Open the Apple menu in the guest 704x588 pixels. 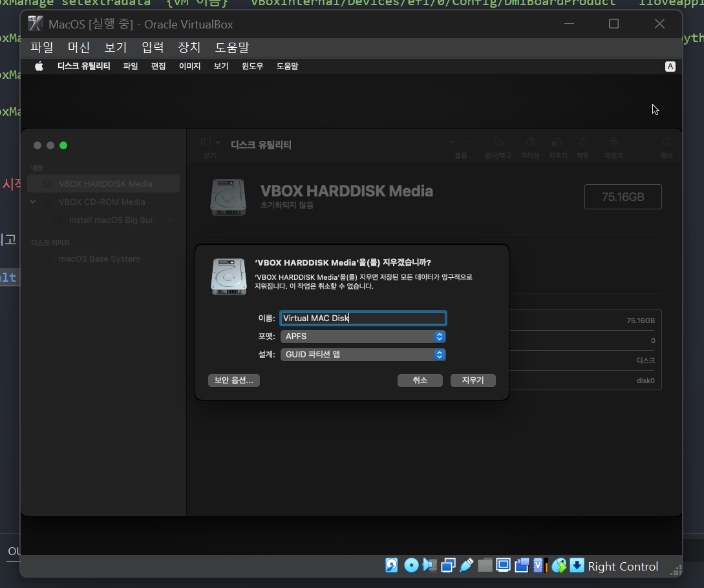[x=39, y=67]
